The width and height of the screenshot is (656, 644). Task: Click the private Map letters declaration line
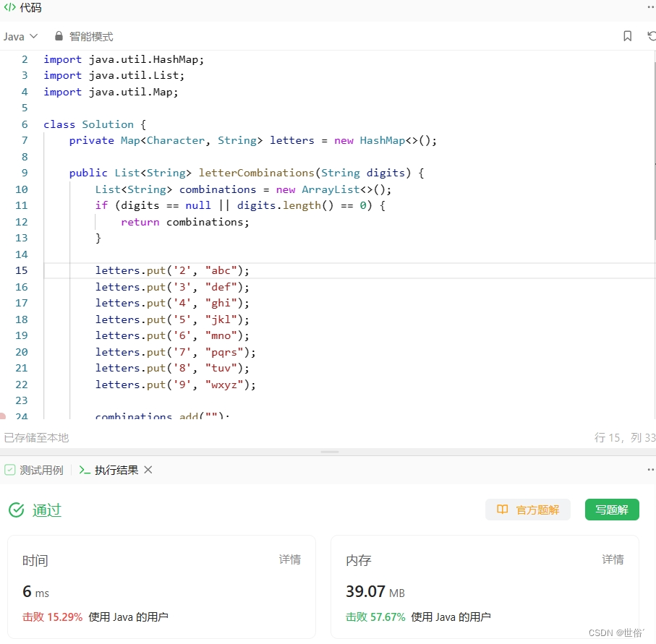(252, 140)
